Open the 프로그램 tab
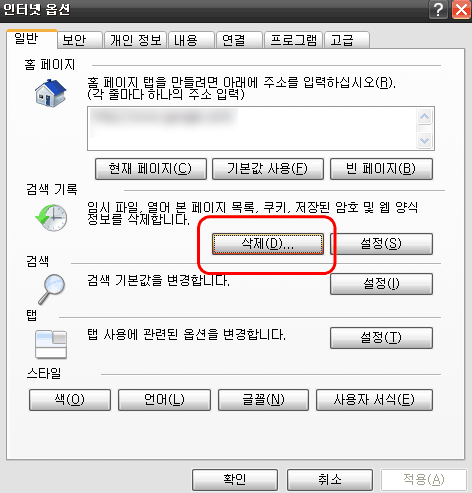Viewport: 472px width, 493px height. (293, 40)
